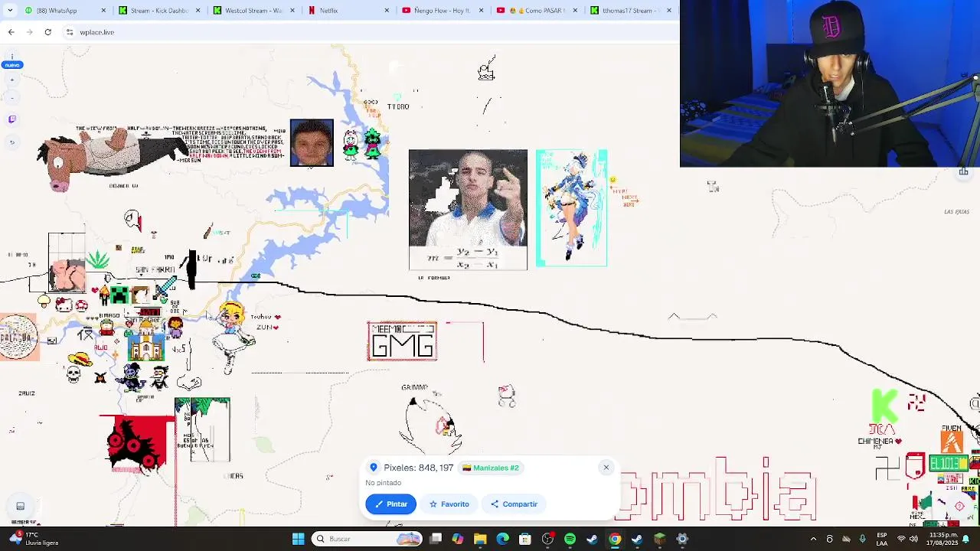Add pixel to Favorito

[x=449, y=504]
